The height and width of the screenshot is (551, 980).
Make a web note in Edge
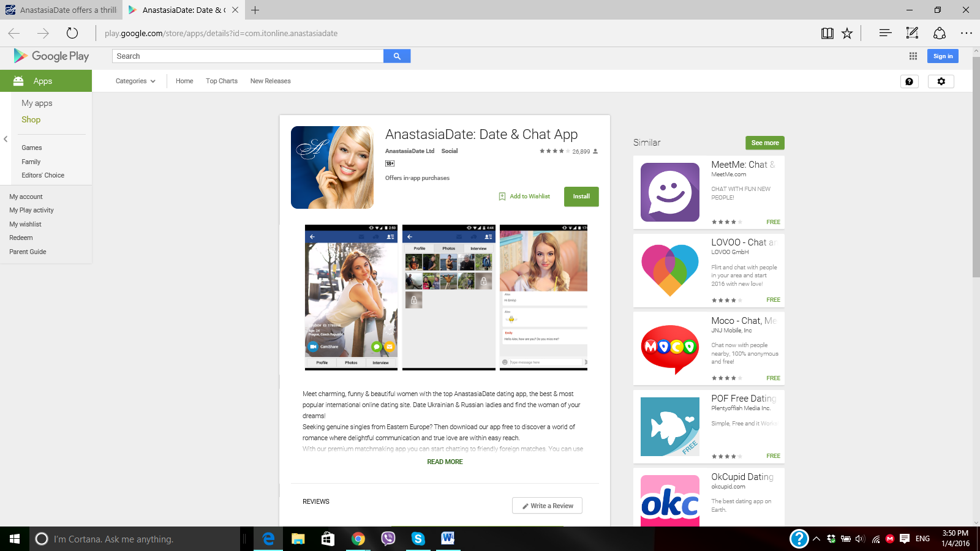(912, 33)
